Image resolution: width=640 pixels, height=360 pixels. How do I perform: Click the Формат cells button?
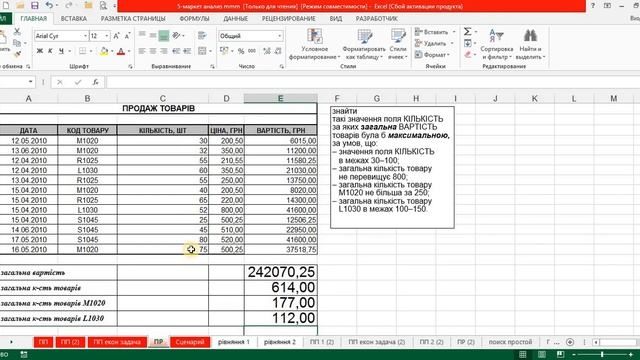coord(433,55)
